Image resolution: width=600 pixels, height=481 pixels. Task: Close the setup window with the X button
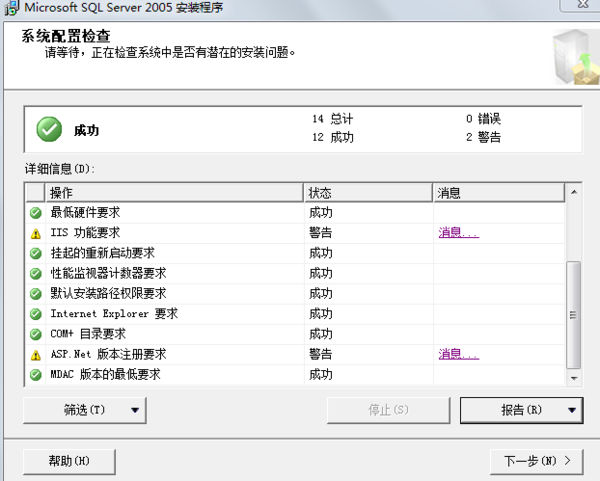coord(582,5)
